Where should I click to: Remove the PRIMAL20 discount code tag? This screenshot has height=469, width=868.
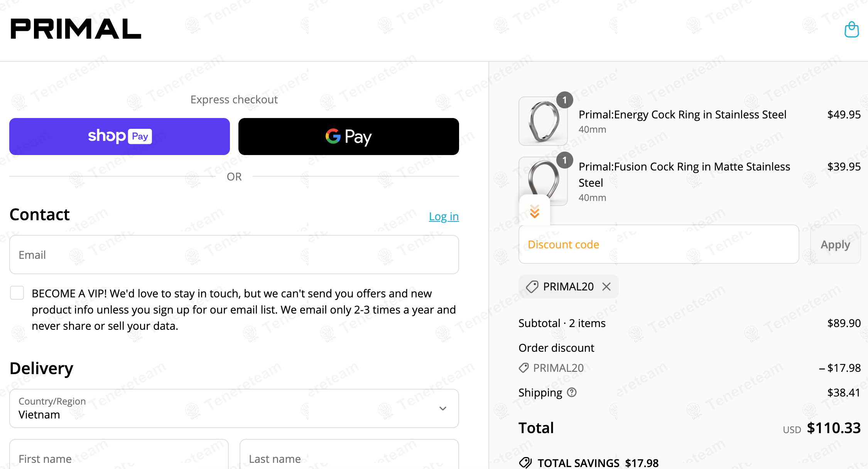(x=606, y=287)
